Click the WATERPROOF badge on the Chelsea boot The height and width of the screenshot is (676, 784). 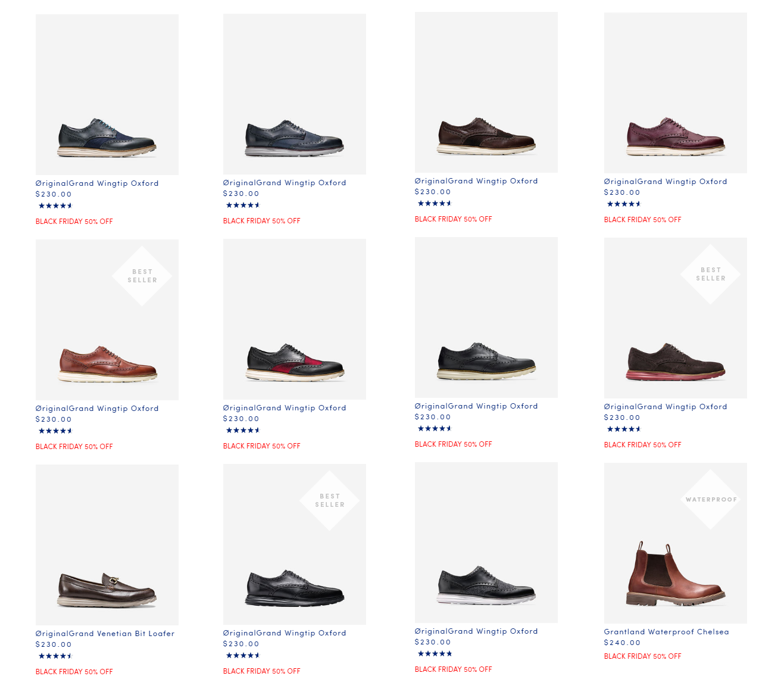click(x=711, y=499)
